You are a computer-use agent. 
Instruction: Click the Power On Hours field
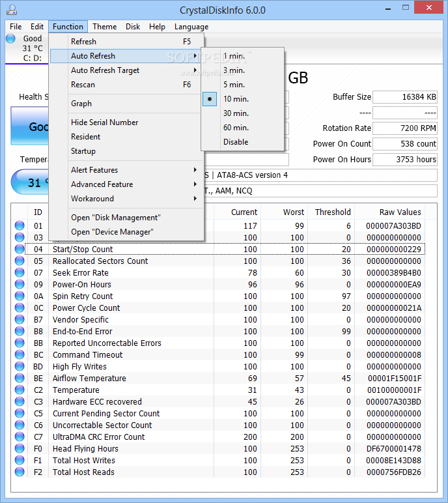[x=405, y=160]
